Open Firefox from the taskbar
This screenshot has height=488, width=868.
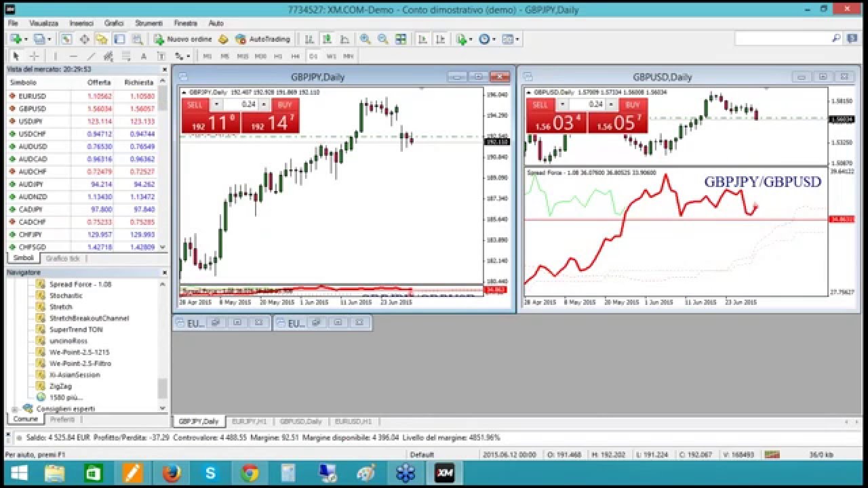tap(172, 473)
